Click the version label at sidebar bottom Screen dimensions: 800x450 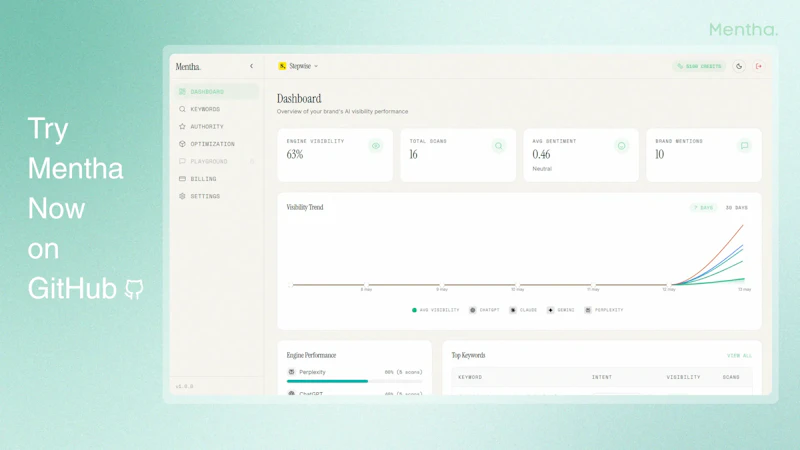[184, 387]
